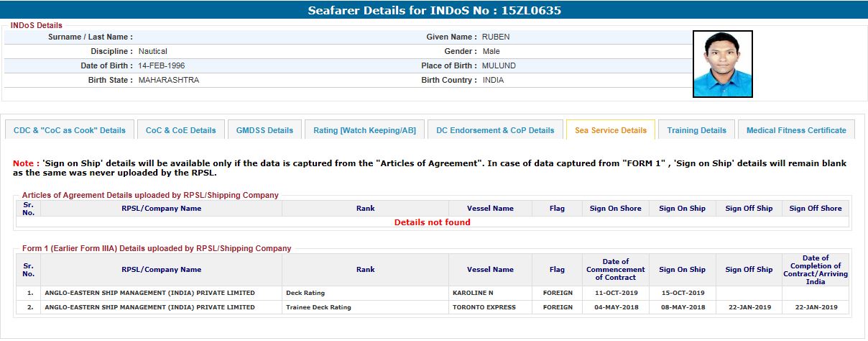Click the Seafarer Details page title header
Viewport: 868px width, 341px height.
tap(434, 10)
